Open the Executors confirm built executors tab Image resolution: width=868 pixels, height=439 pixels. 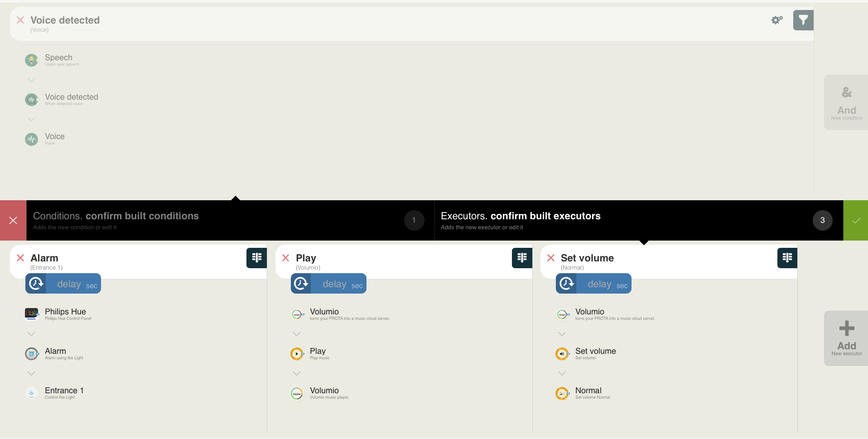pos(639,220)
